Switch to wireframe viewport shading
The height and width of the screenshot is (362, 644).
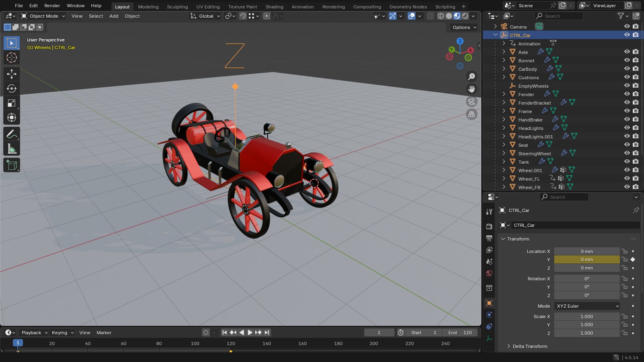pyautogui.click(x=441, y=16)
